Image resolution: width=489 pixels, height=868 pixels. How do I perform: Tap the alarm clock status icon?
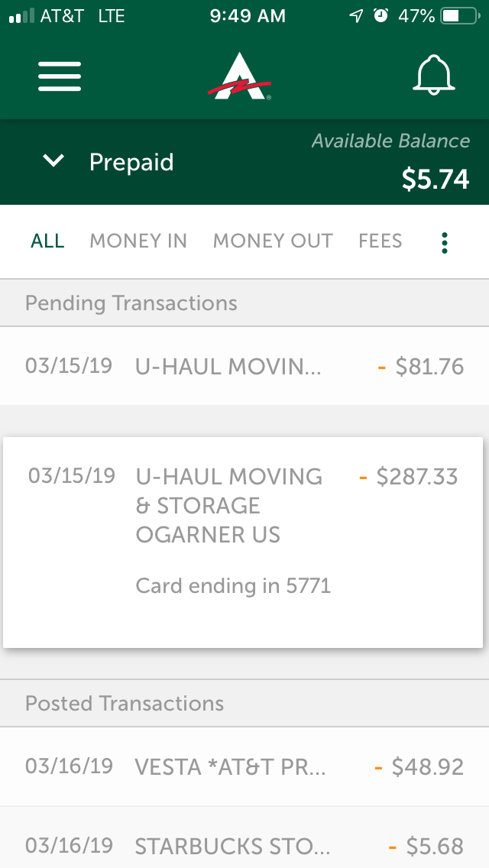point(381,16)
